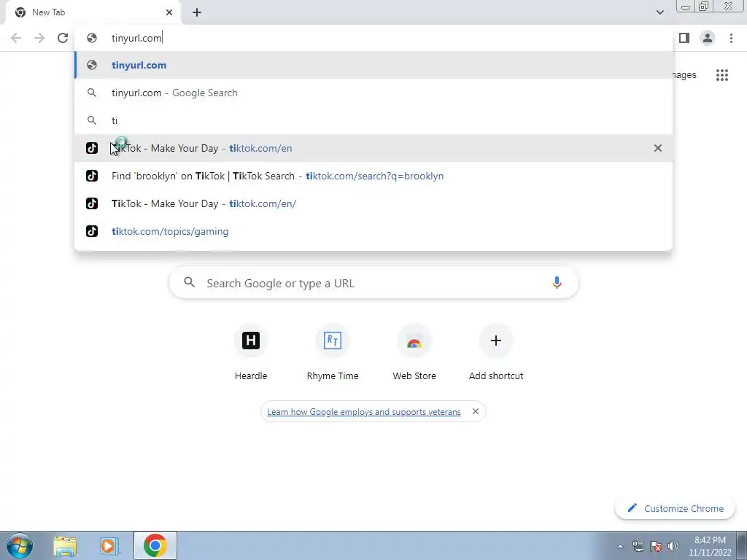Select the tinyurl.com URL suggestion
Image resolution: width=747 pixels, height=560 pixels.
(x=373, y=65)
